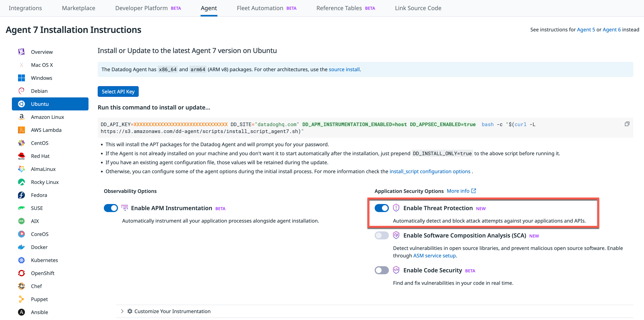This screenshot has height=320, width=644.
Task: Click the install command code block
Action: pos(365,128)
